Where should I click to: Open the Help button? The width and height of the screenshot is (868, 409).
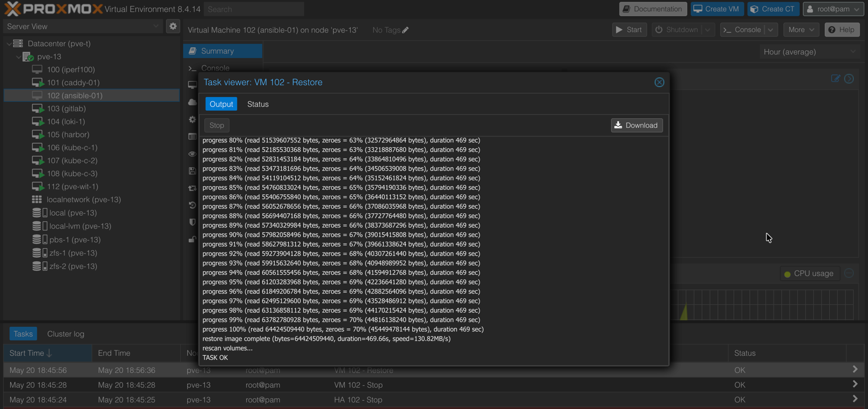click(x=842, y=30)
